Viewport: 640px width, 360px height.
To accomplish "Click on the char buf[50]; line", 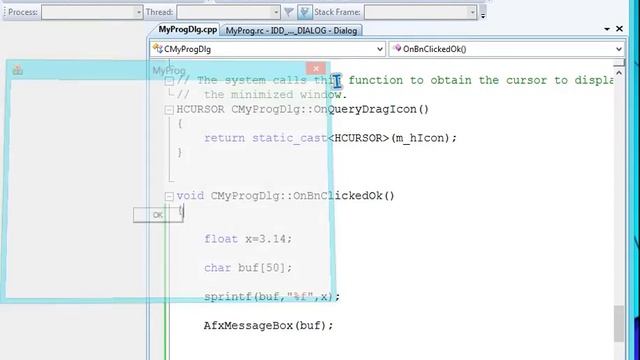I will tap(248, 268).
